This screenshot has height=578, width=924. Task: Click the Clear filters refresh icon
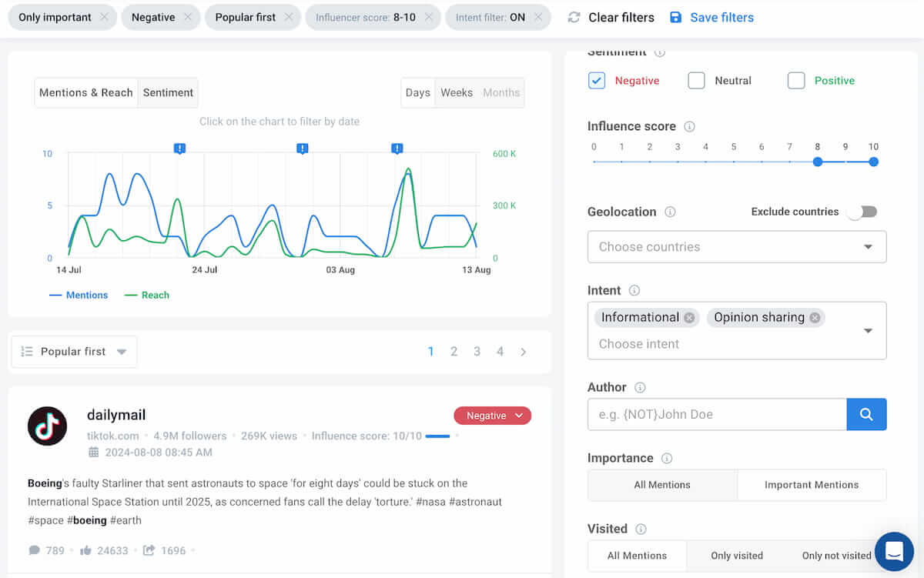pos(574,17)
